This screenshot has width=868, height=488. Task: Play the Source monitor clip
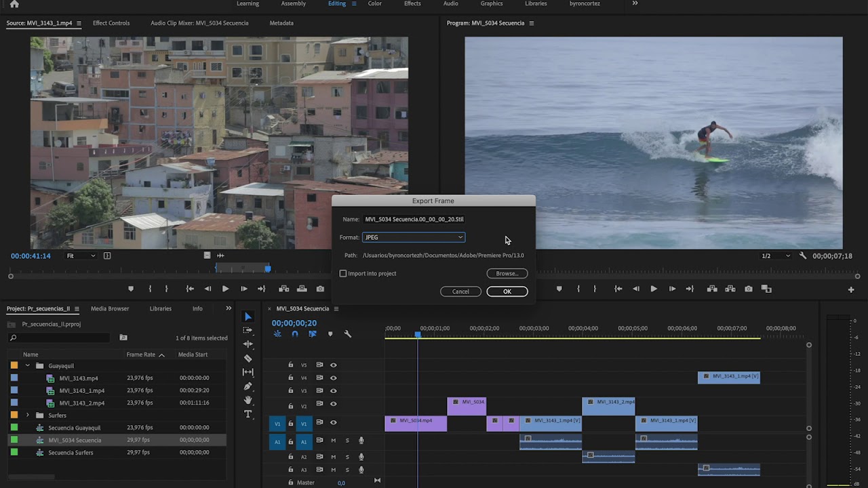click(x=225, y=289)
